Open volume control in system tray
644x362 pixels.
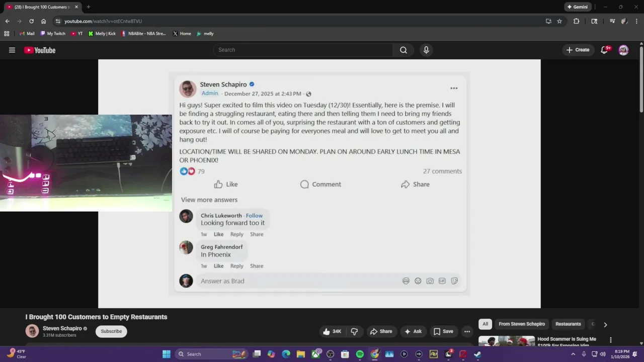(603, 354)
